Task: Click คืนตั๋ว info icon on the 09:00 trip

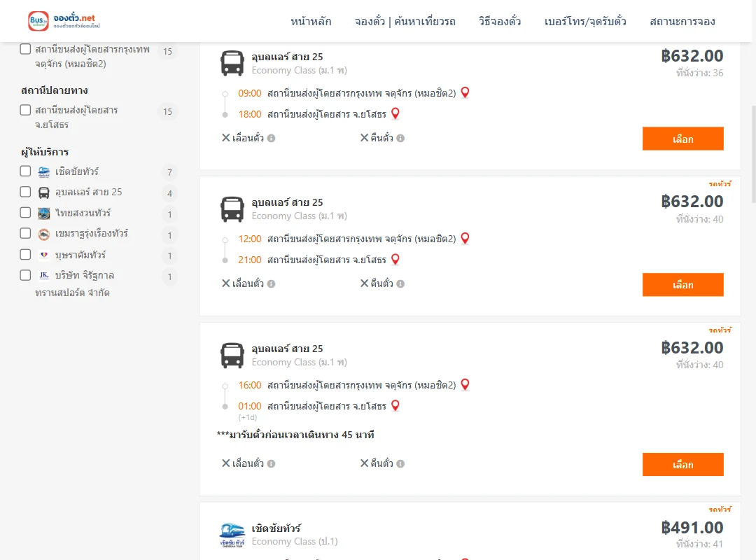Action: (x=400, y=139)
